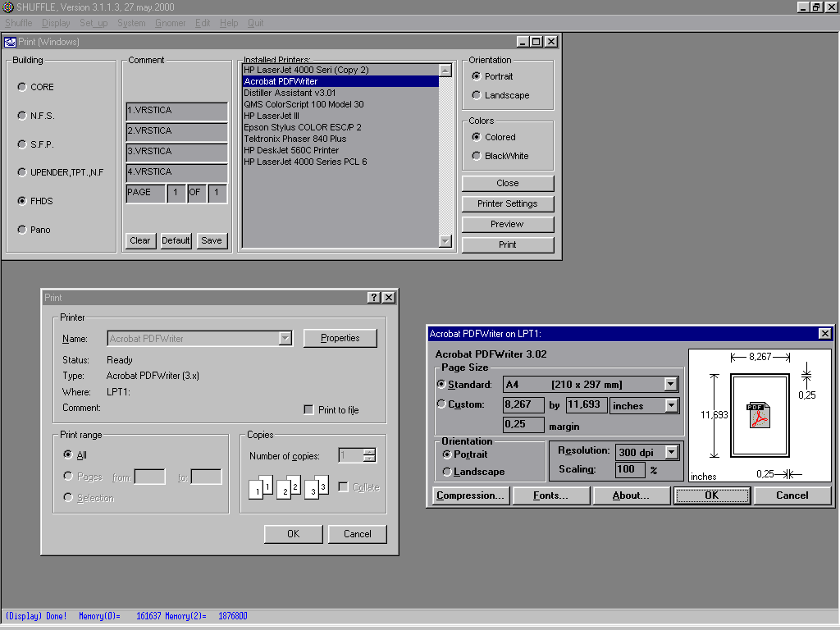Choose BlackWhite color option

click(477, 156)
